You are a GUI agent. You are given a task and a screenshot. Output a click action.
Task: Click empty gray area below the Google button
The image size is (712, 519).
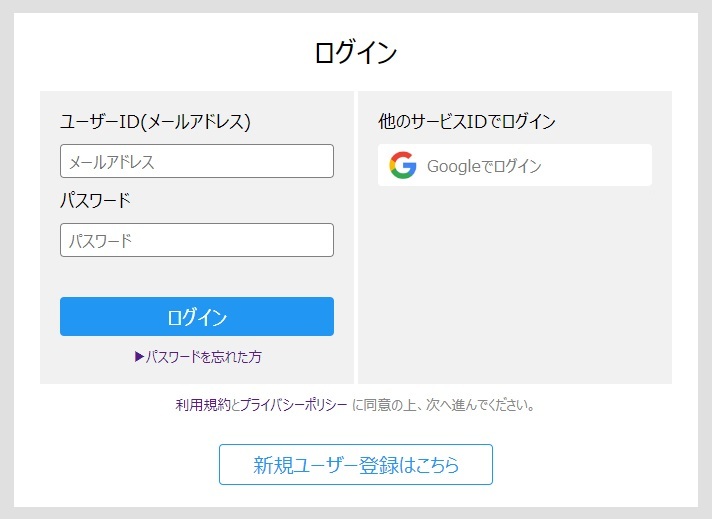(514, 290)
